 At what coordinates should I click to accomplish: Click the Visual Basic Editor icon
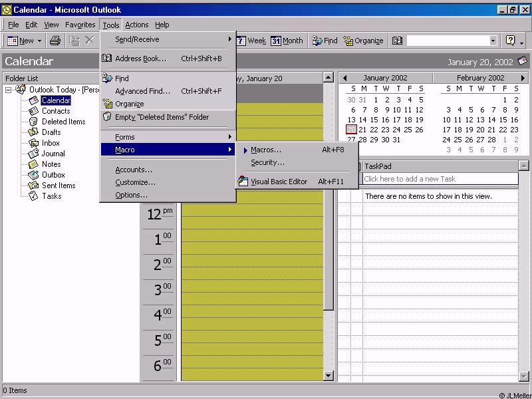243,182
